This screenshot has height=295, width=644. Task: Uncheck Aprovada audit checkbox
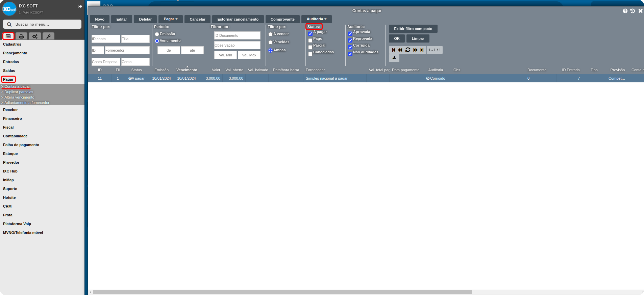coord(350,34)
